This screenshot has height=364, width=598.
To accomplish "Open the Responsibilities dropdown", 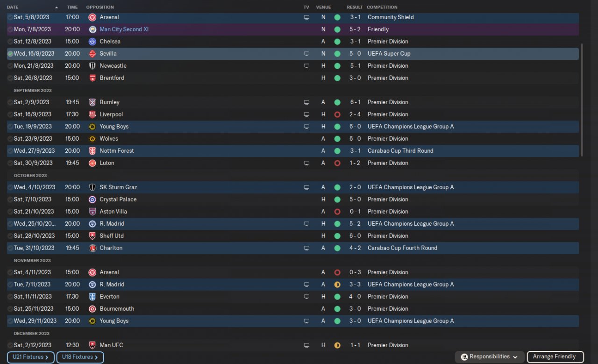I will coord(490,357).
